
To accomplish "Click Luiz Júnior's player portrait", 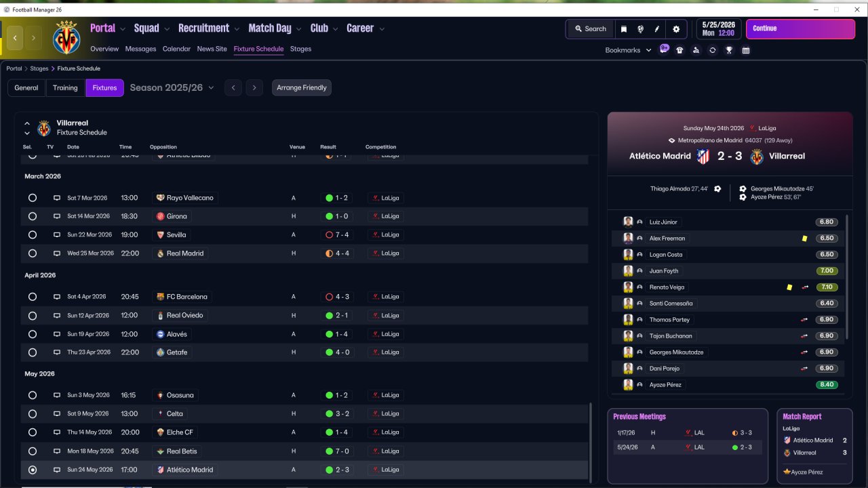I will [x=628, y=222].
